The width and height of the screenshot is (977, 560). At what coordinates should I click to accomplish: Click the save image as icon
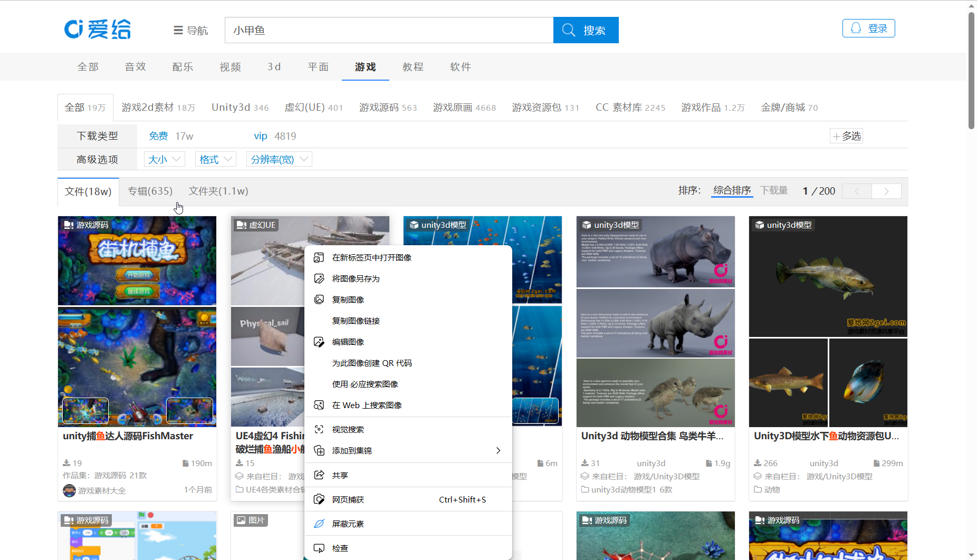319,278
